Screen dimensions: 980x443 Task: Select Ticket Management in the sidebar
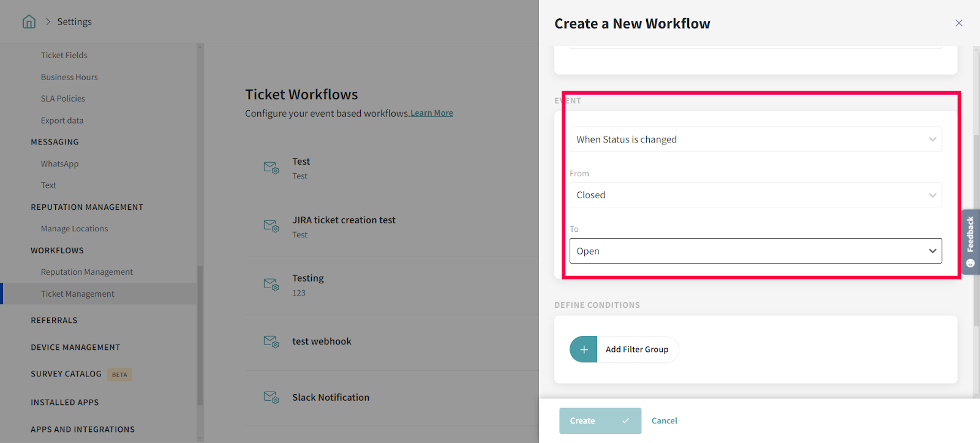pos(78,294)
